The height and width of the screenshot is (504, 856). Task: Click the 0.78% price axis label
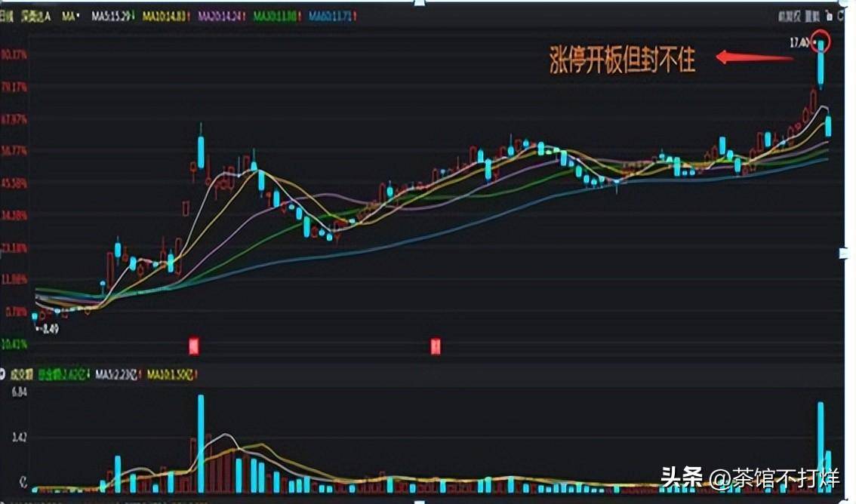[16, 312]
